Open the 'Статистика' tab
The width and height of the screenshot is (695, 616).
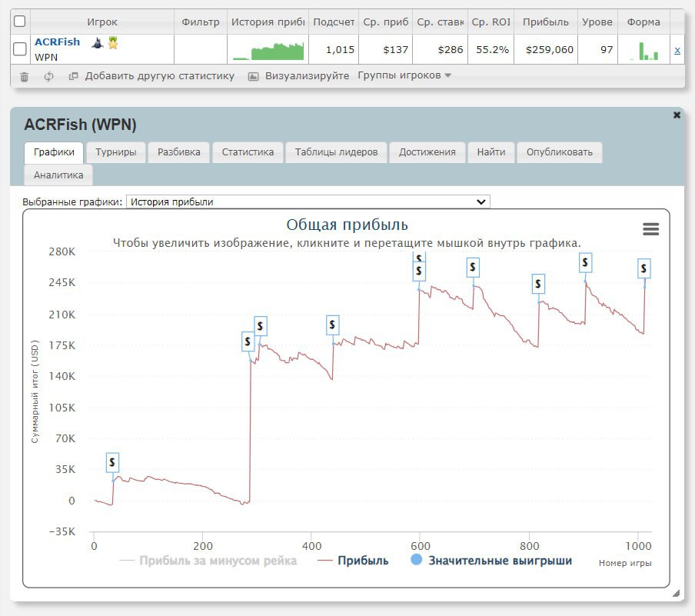coord(248,152)
